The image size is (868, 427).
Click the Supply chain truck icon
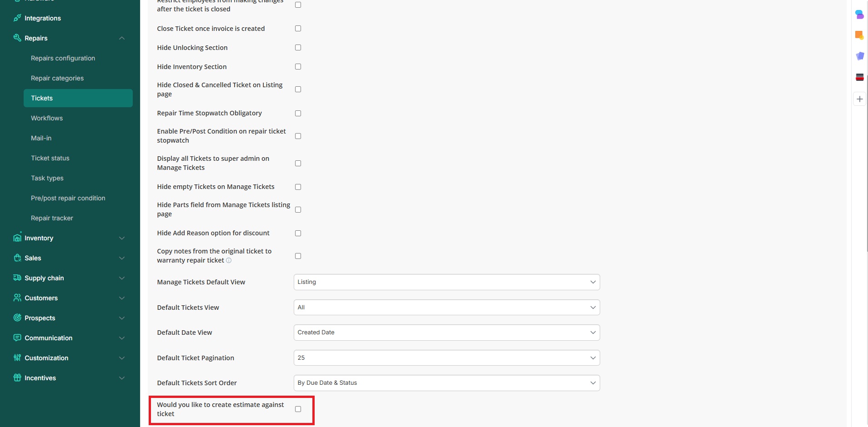pyautogui.click(x=17, y=278)
